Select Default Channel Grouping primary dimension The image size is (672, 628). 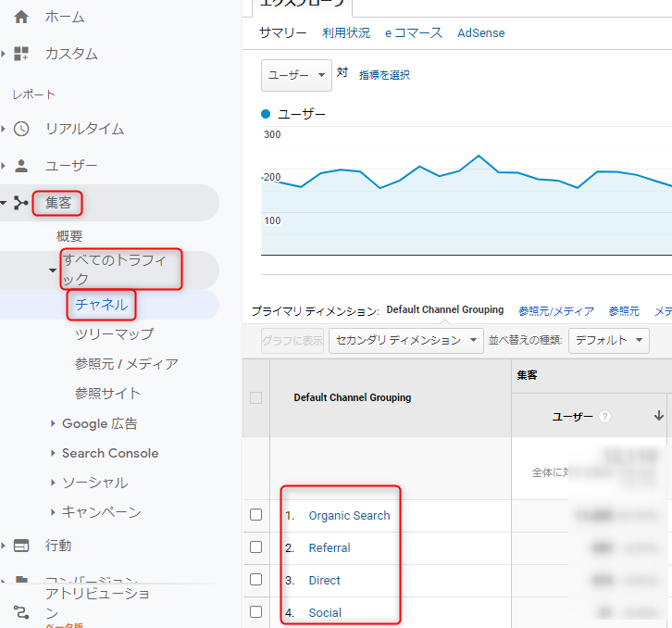445,309
